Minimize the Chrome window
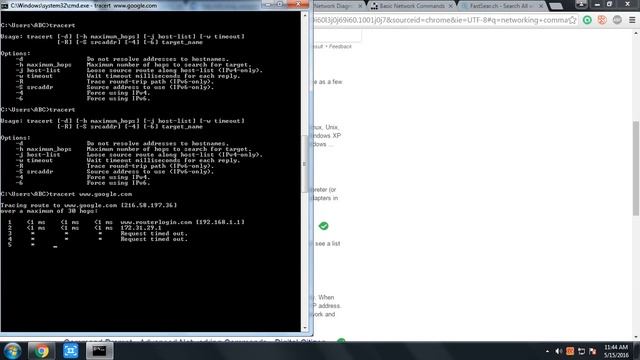 pos(597,4)
